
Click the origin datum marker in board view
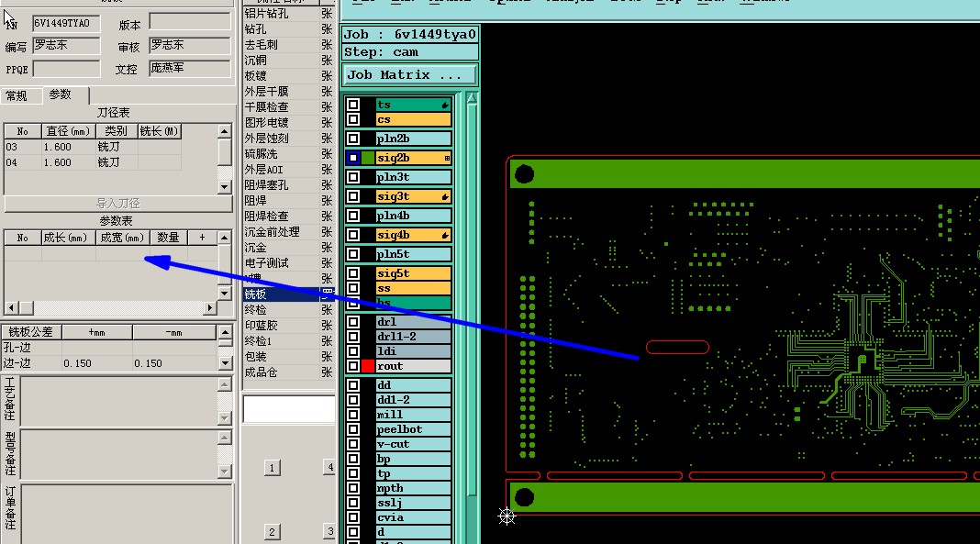click(x=507, y=516)
